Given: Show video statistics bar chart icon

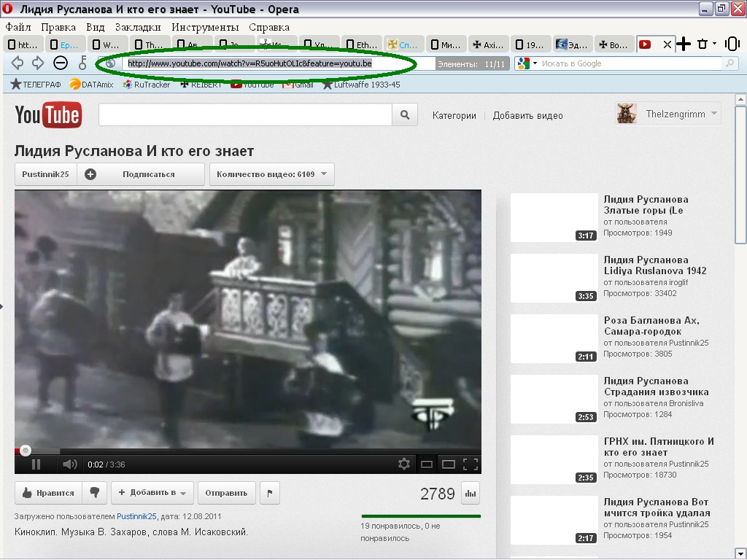Looking at the screenshot, I should point(471,494).
